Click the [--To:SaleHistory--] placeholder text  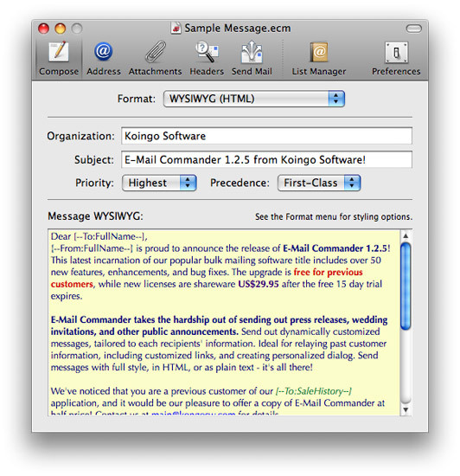314,391
